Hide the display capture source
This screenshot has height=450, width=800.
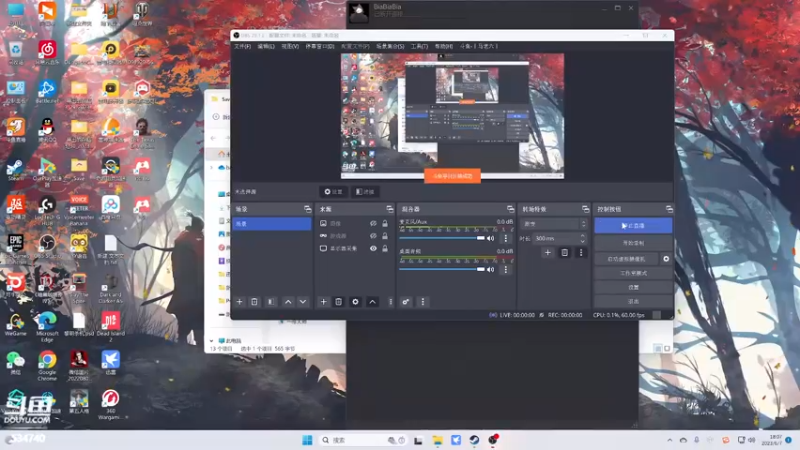(x=373, y=248)
